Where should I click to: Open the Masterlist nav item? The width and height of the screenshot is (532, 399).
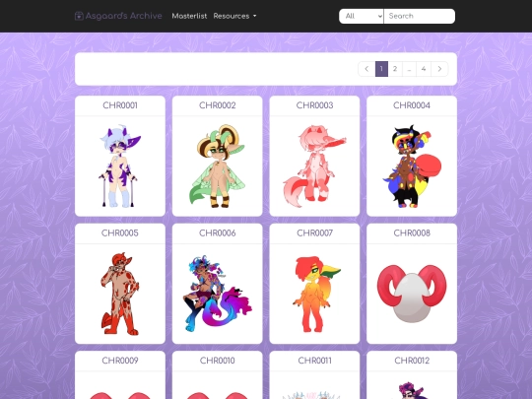pos(189,16)
